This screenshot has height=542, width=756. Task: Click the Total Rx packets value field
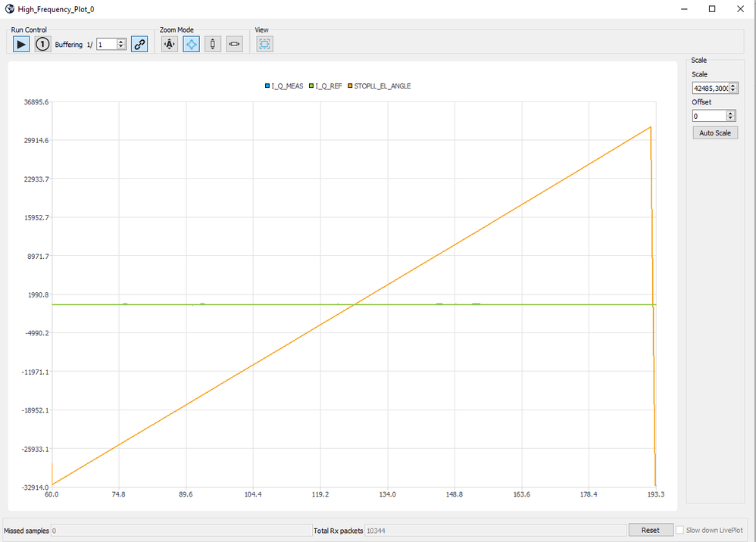pos(495,531)
